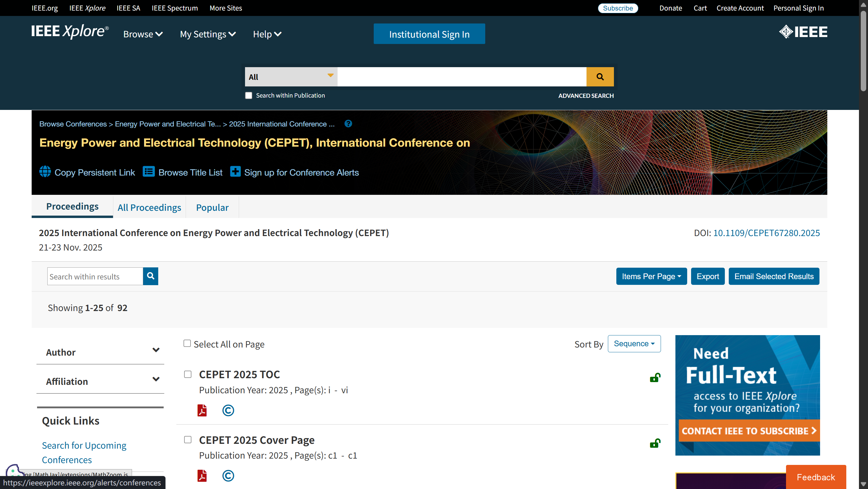Open the Items Per Page dropdown
The width and height of the screenshot is (868, 489).
click(x=651, y=276)
